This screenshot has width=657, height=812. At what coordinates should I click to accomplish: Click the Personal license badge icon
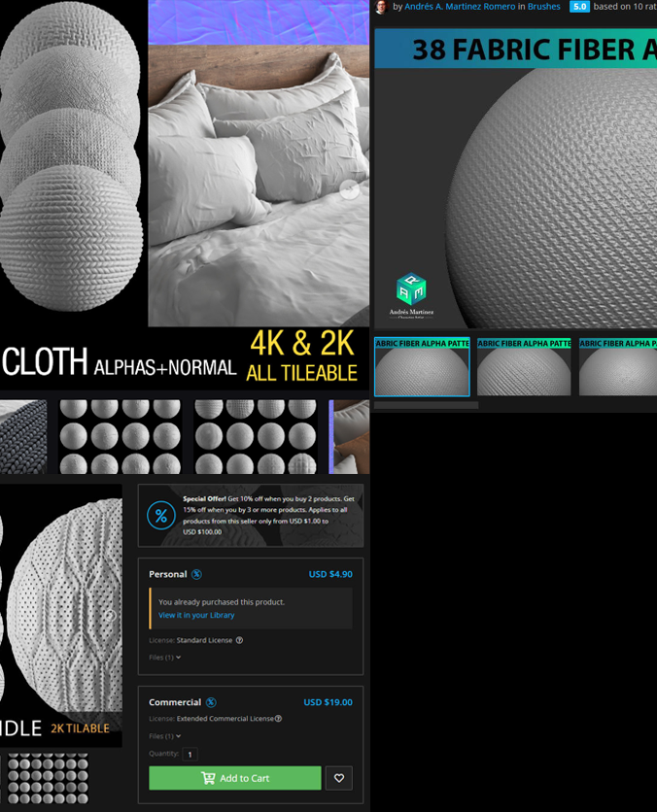(197, 574)
